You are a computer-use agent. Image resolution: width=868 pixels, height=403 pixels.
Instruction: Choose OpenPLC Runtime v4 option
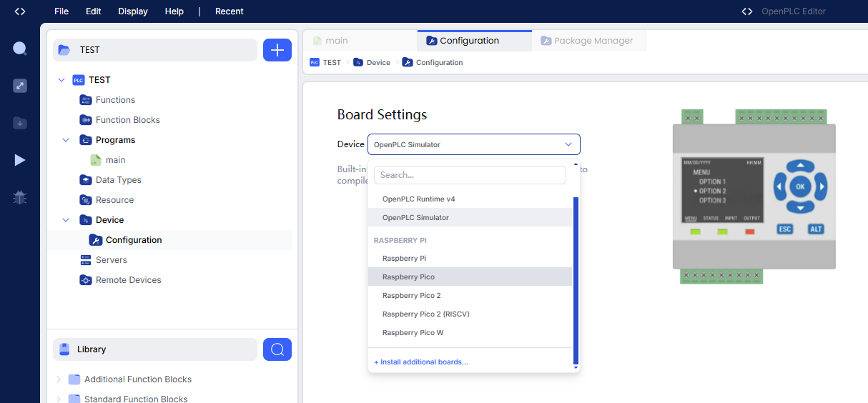470,199
